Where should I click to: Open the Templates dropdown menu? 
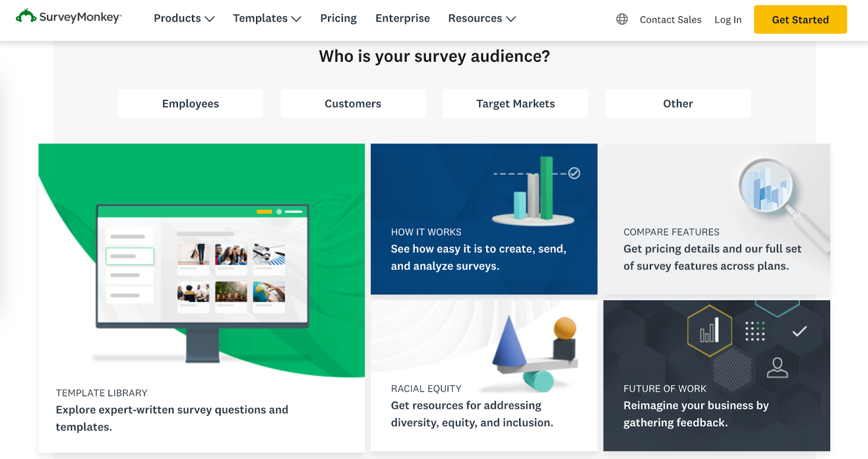tap(267, 18)
